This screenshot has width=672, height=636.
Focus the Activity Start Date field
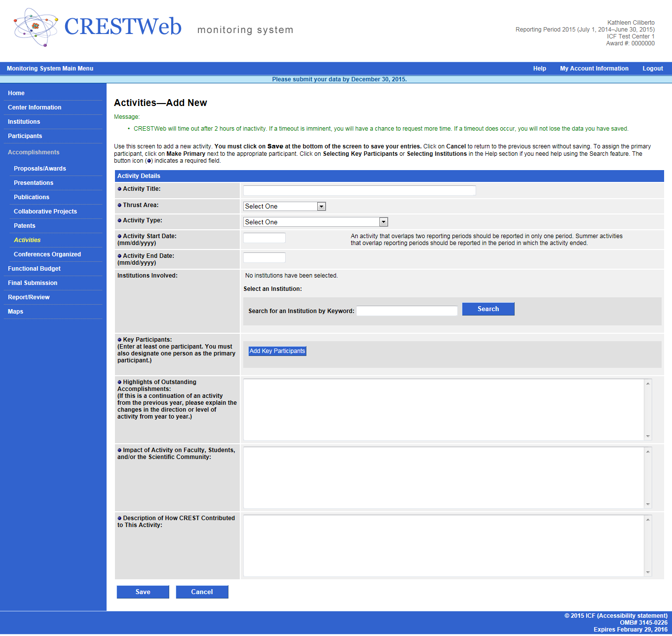(x=264, y=238)
